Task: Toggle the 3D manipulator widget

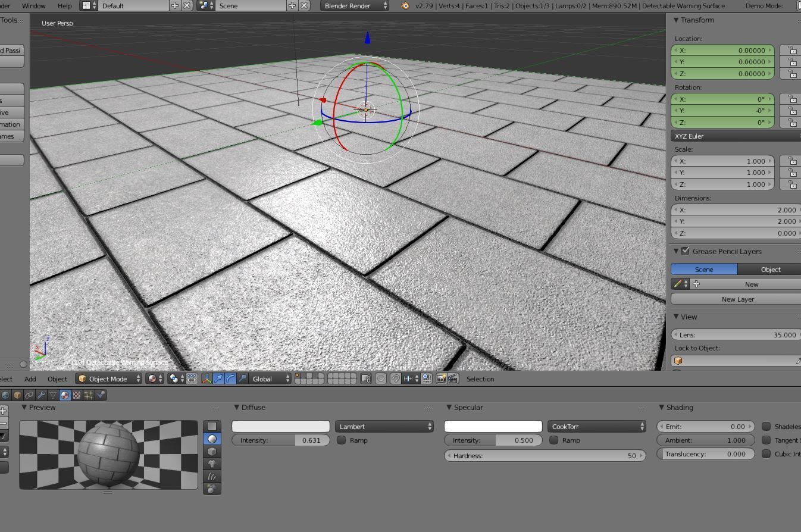Action: click(x=206, y=378)
